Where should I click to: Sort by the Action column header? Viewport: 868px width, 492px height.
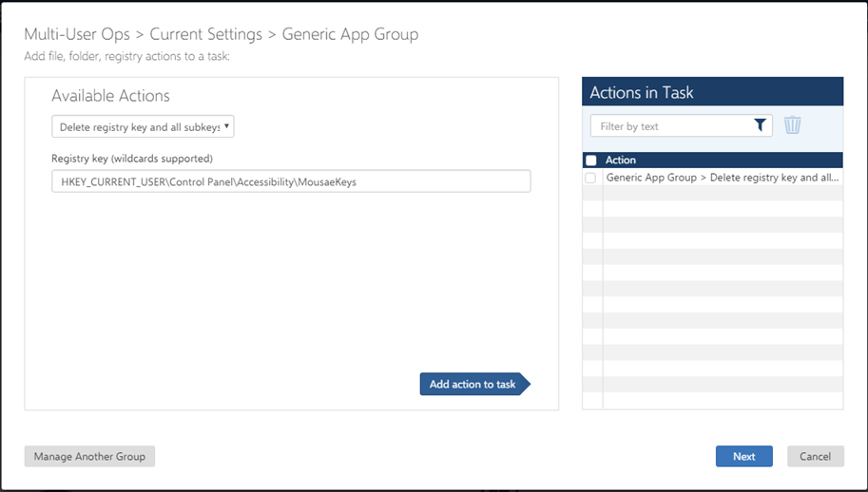click(x=621, y=161)
